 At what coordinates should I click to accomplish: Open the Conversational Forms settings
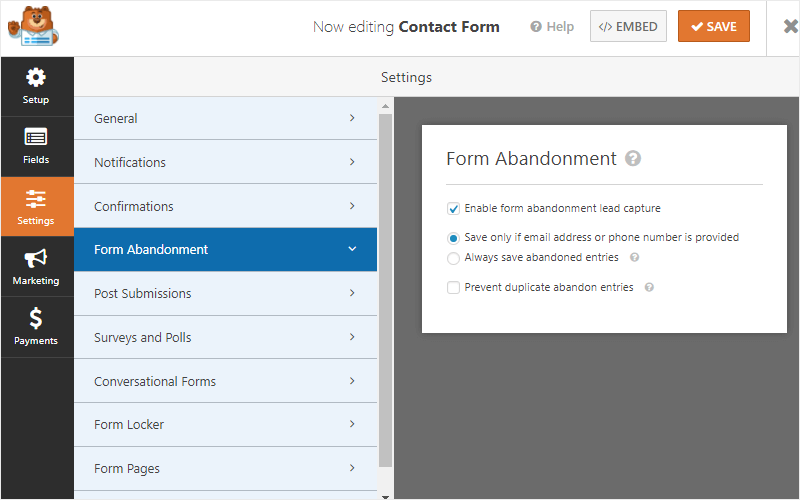[226, 381]
